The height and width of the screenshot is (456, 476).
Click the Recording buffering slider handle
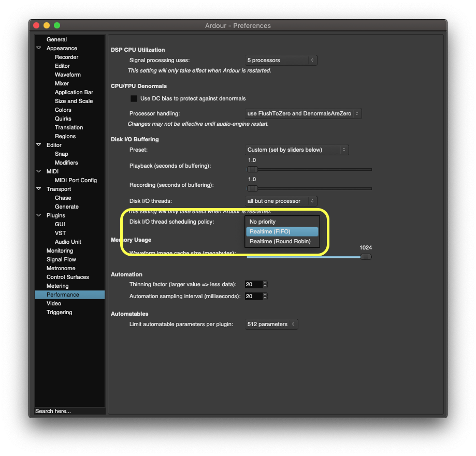(252, 188)
